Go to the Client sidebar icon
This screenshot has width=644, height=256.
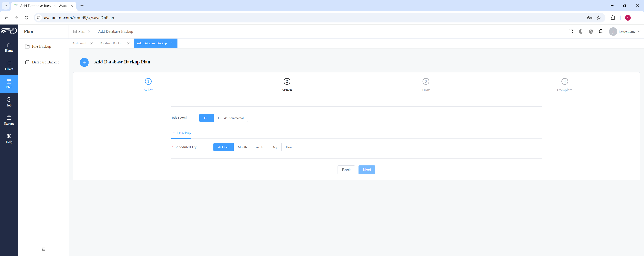(9, 63)
